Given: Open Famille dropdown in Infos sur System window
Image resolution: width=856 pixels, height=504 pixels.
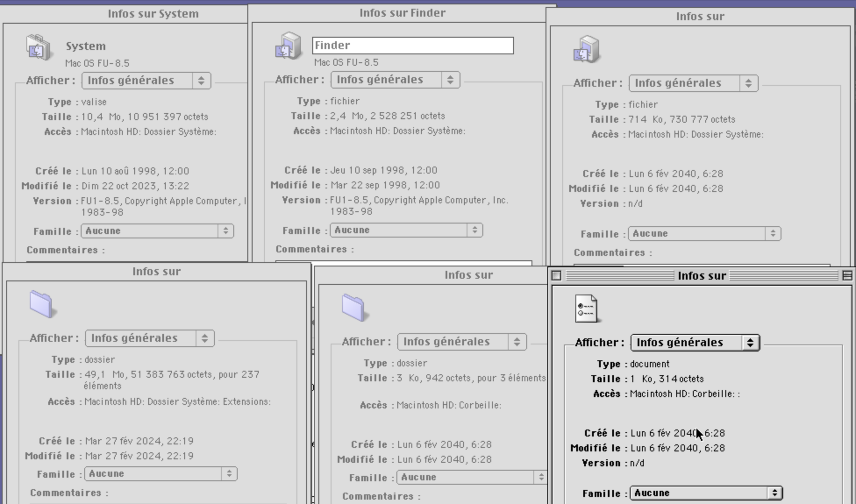Looking at the screenshot, I should pos(157,231).
